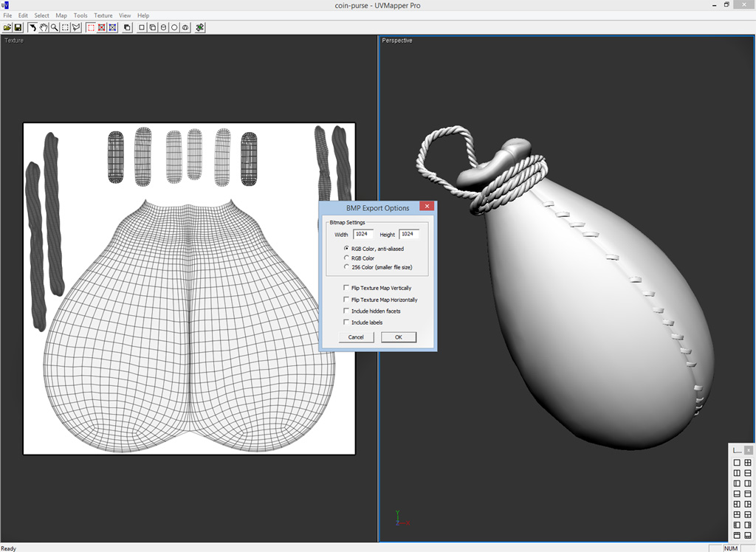Open the Map menu
Screen dimensions: 756x552
pos(61,15)
